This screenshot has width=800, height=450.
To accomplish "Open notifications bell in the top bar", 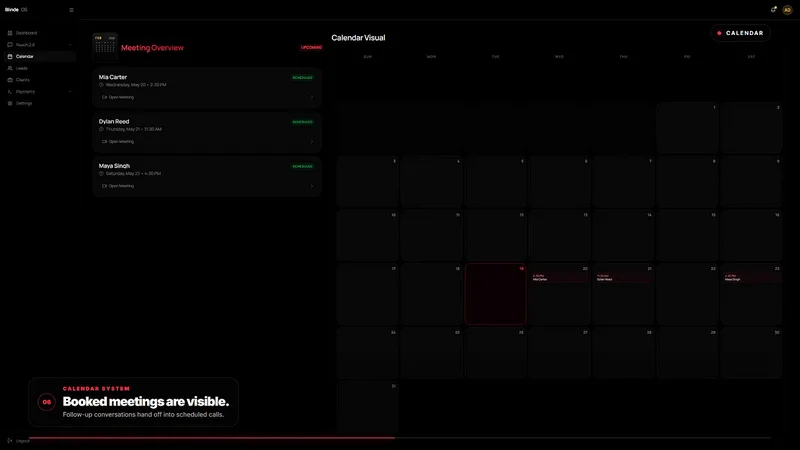I will pos(773,9).
